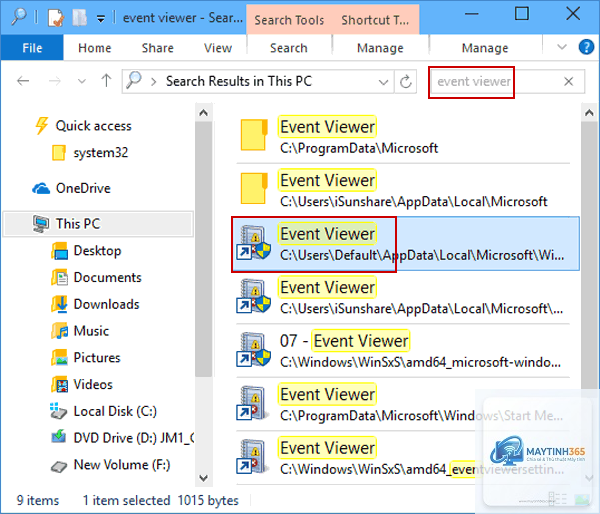Select Local Disk (C:) drive
Image resolution: width=600 pixels, height=514 pixels.
[x=115, y=411]
